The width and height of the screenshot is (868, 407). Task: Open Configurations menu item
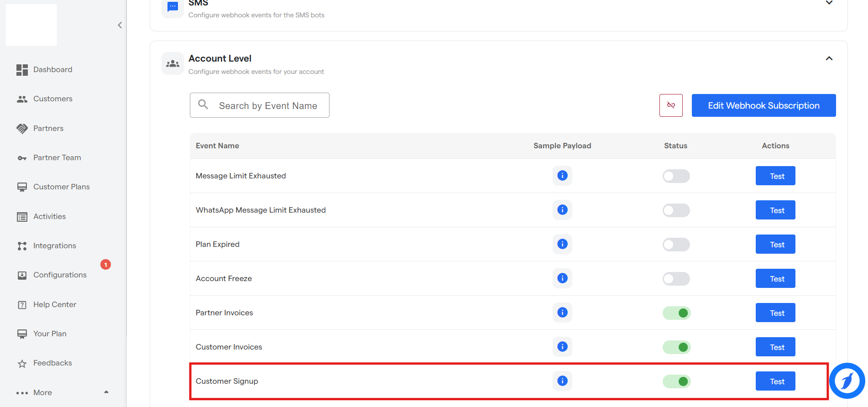tap(60, 275)
